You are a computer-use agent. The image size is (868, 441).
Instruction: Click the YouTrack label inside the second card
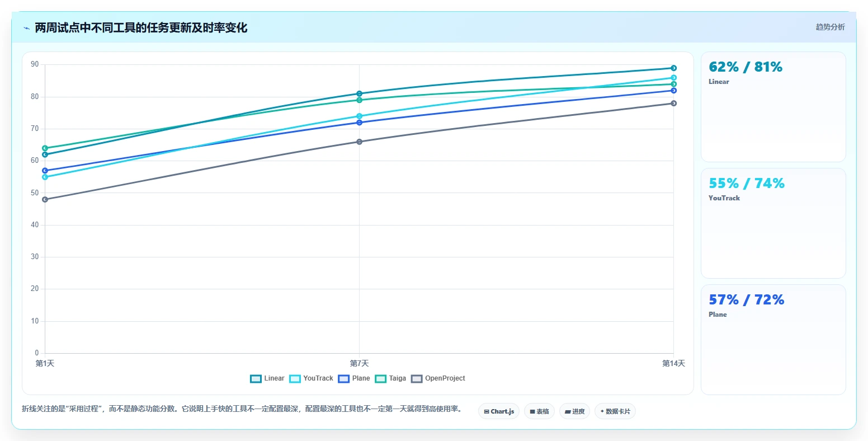724,198
